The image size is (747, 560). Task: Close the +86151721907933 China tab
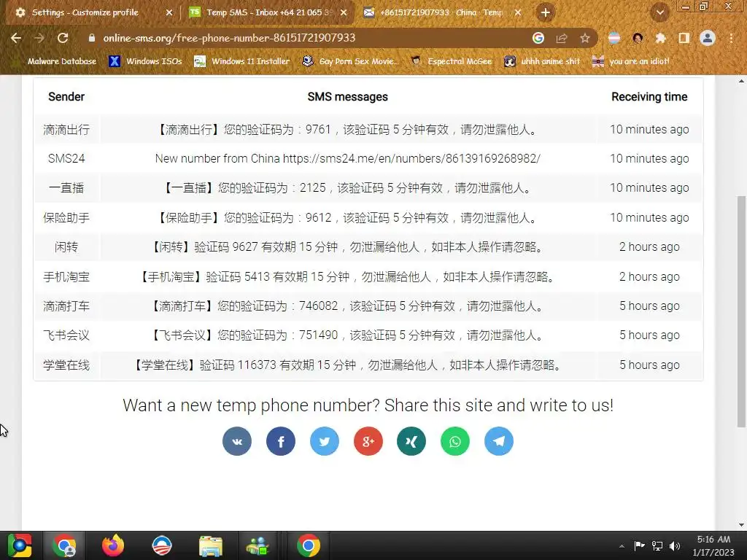[518, 13]
